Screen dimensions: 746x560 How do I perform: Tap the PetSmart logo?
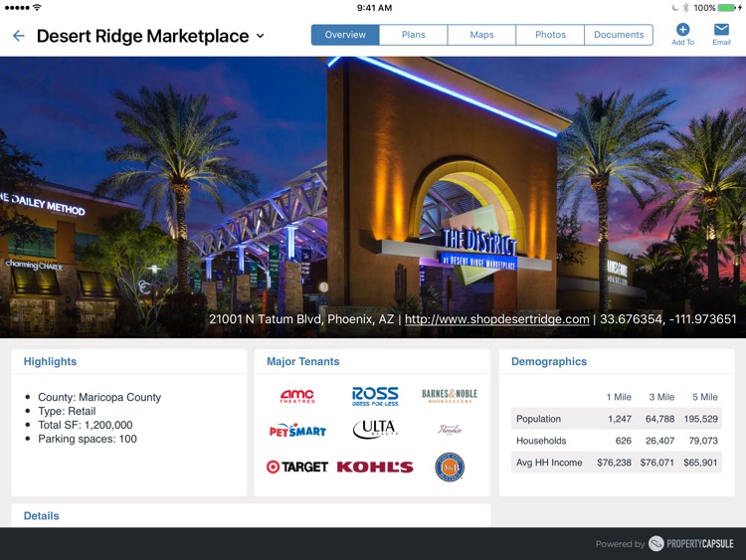coord(297,430)
